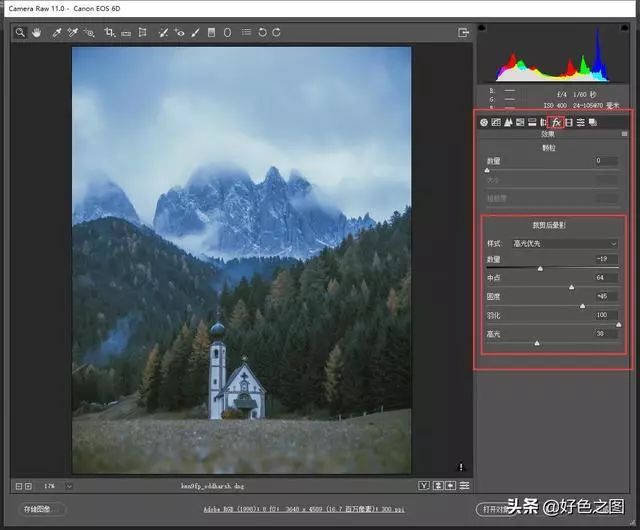
Task: Select the Zoom tool in the toolbar
Action: [20, 32]
